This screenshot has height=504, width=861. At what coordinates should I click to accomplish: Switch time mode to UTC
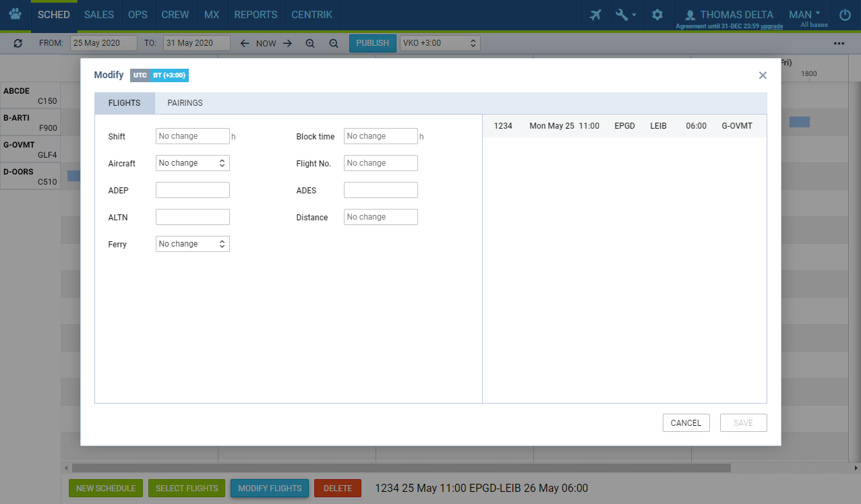pyautogui.click(x=140, y=75)
